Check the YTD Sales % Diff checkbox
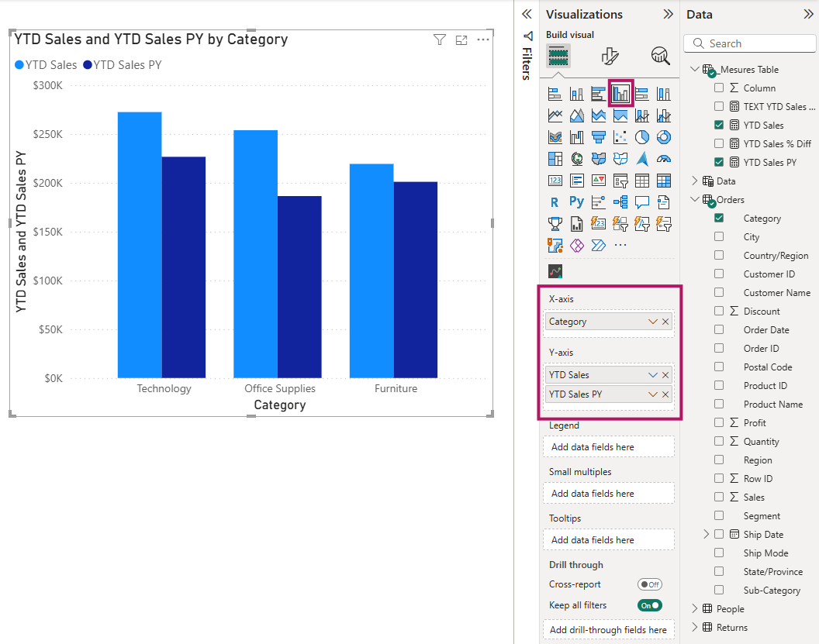This screenshot has height=644, width=819. [x=719, y=143]
